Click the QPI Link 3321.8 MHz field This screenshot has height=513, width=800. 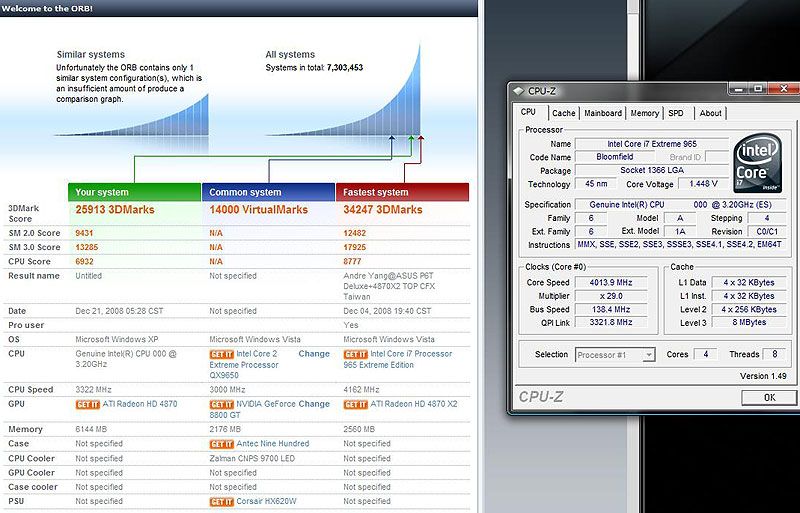(611, 323)
